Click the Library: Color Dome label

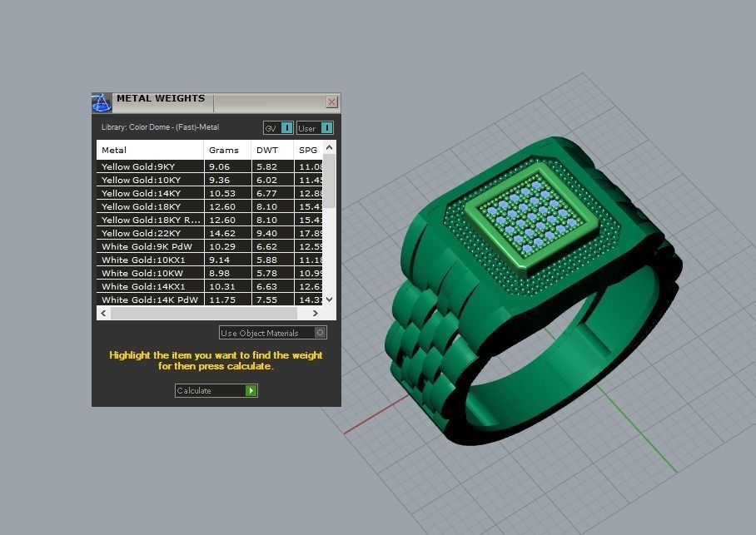click(x=160, y=127)
